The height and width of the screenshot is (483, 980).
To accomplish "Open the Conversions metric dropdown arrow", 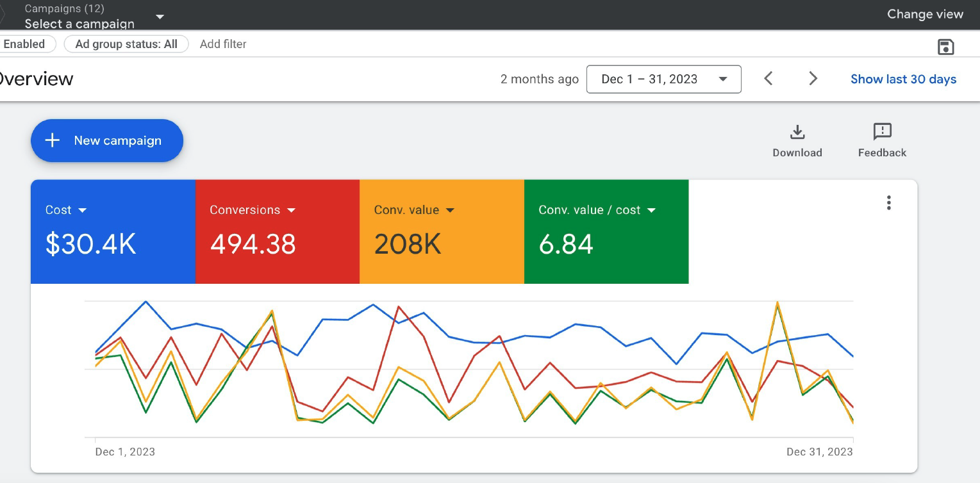I will tap(291, 210).
